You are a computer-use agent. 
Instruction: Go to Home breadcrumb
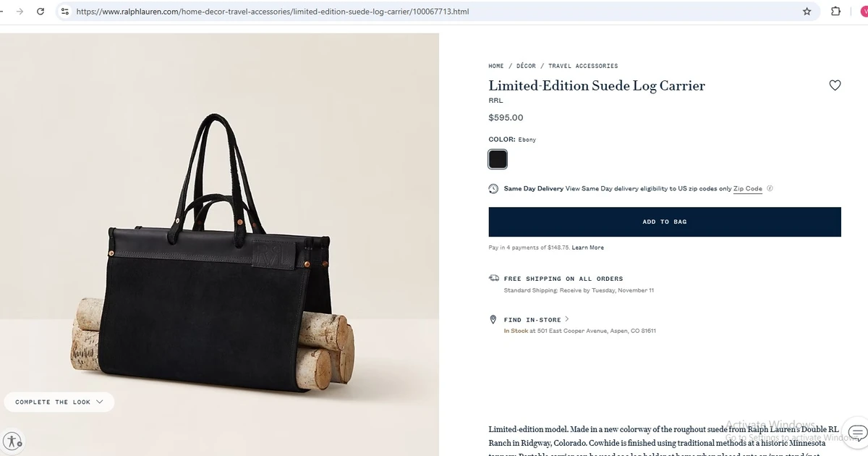[x=496, y=66]
